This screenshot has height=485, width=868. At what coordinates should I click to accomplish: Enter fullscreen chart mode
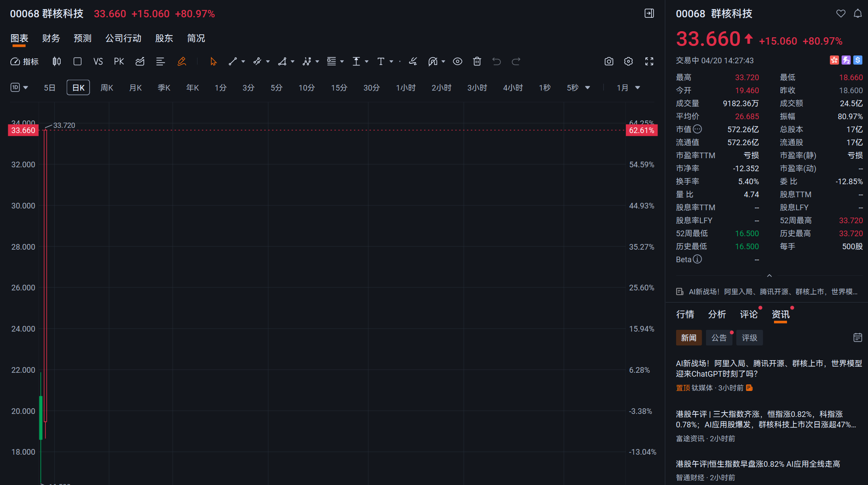click(649, 62)
